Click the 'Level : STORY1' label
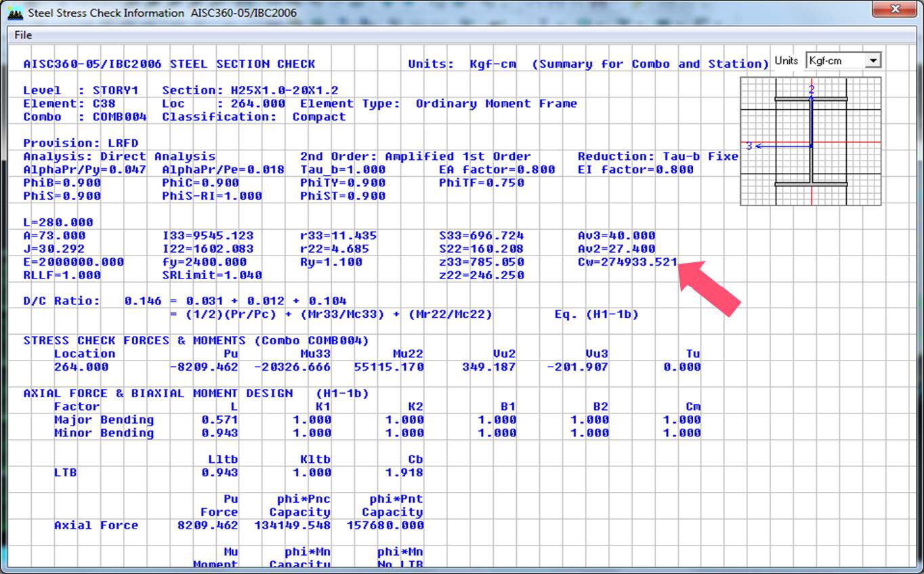924x574 pixels. pyautogui.click(x=81, y=90)
